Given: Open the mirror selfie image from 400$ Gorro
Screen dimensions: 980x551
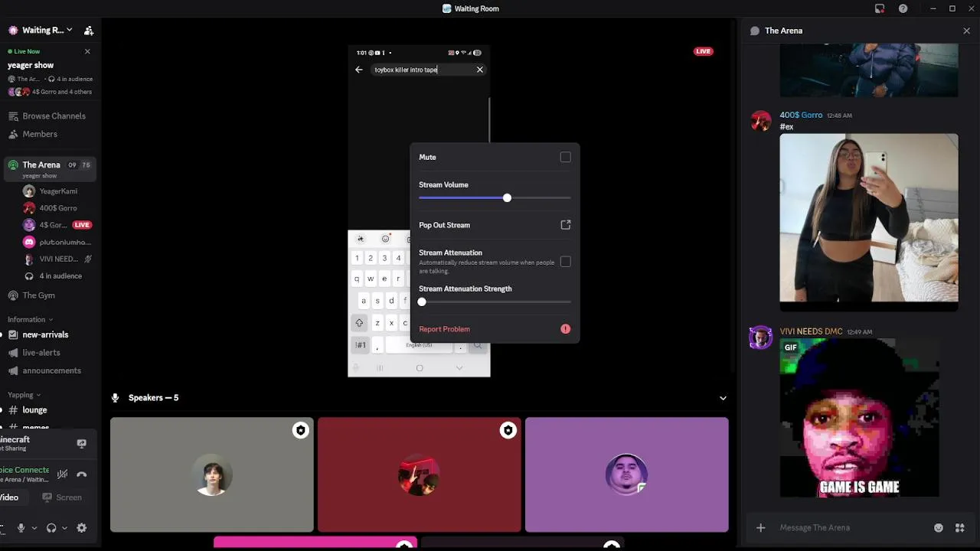Looking at the screenshot, I should point(869,223).
